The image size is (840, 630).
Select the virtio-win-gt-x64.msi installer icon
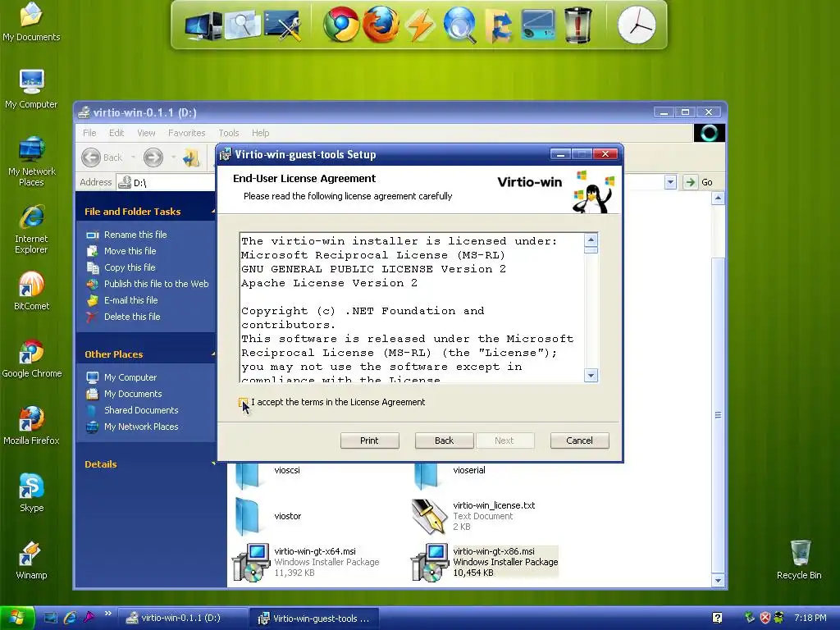click(251, 563)
